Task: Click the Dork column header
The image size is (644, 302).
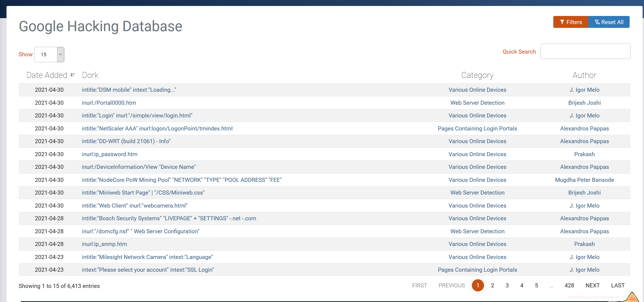Action: coord(90,75)
